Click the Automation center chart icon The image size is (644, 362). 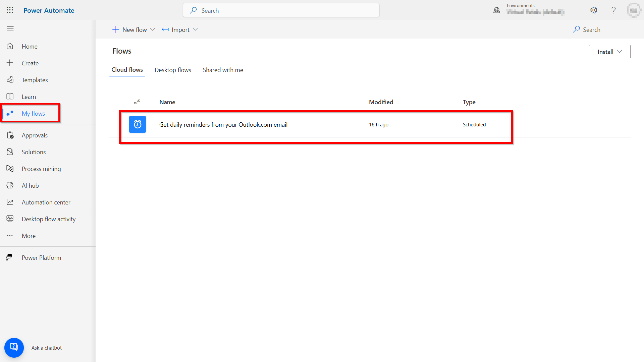(x=10, y=202)
